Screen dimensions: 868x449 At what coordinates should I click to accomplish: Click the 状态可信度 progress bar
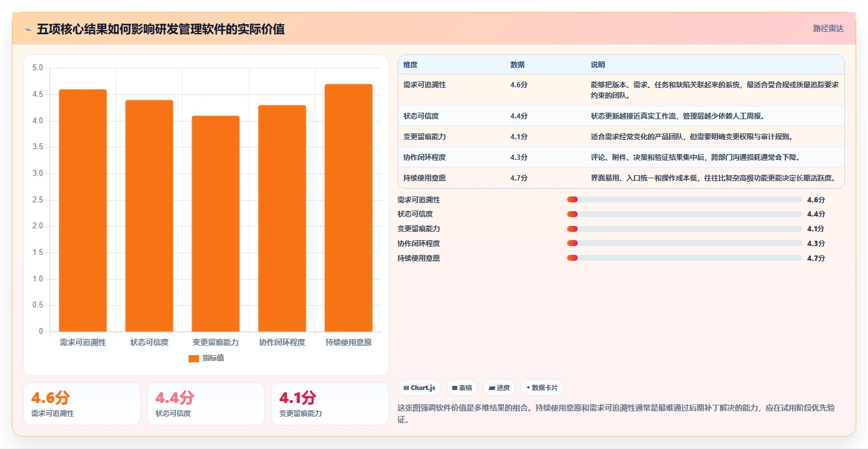[x=684, y=214]
